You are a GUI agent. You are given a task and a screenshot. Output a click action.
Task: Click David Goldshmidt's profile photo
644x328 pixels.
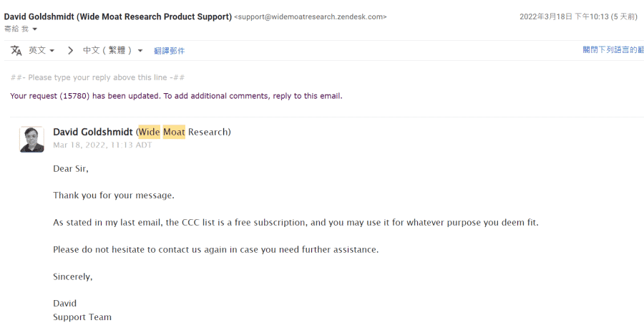32,140
